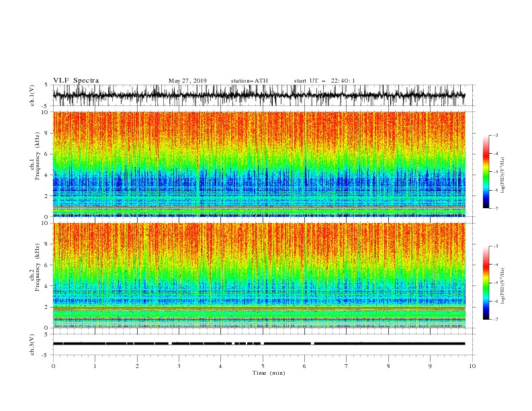
Task: Click the "-5" tick on ch.2 colorbar
Action: pos(495,283)
